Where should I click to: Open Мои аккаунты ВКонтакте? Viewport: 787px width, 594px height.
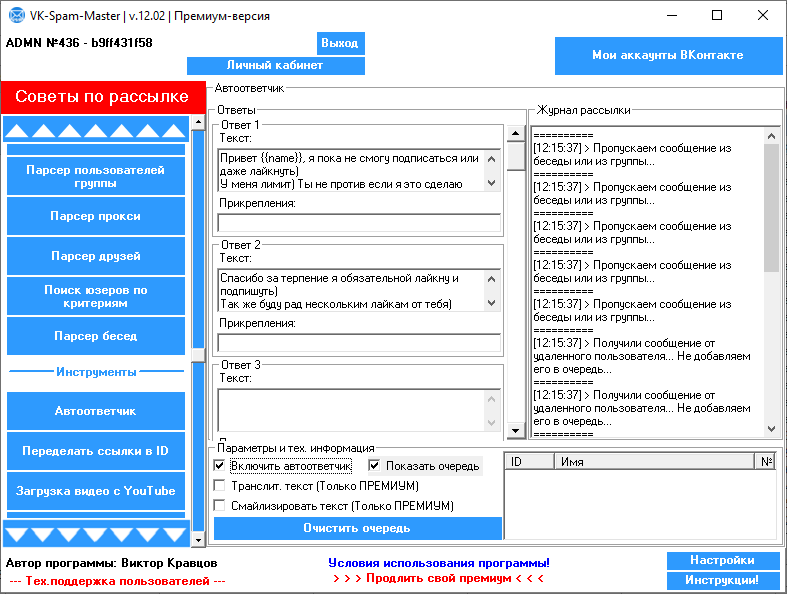pyautogui.click(x=668, y=56)
